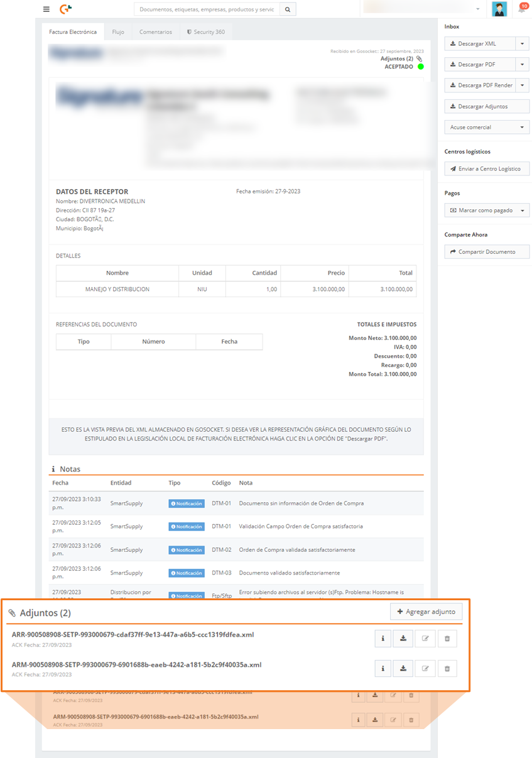Open the hamburger menu in the top bar

[46, 9]
